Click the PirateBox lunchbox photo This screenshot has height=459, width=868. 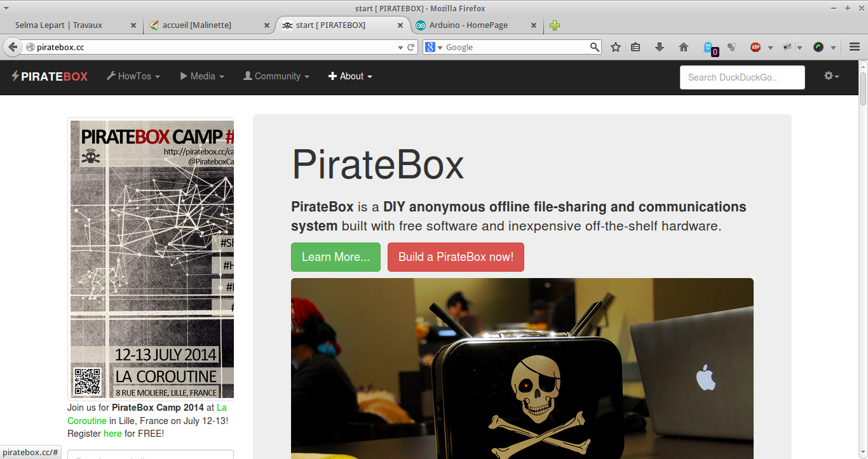pyautogui.click(x=522, y=368)
